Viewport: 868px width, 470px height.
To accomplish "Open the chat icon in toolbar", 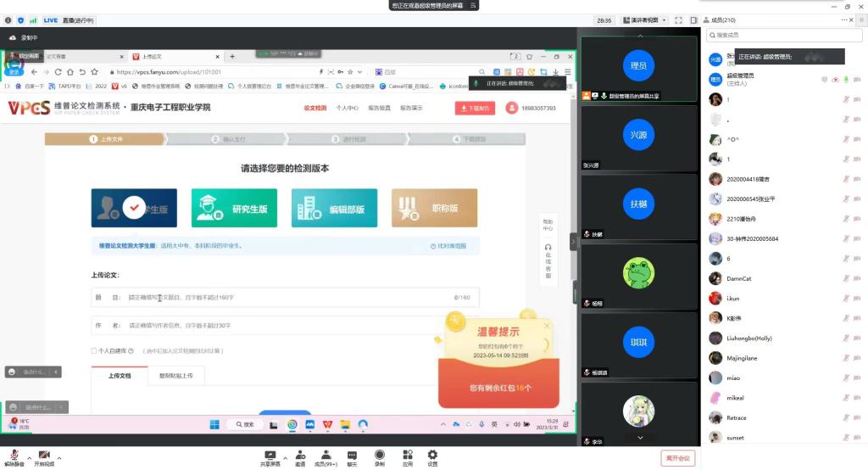I will 352,456.
